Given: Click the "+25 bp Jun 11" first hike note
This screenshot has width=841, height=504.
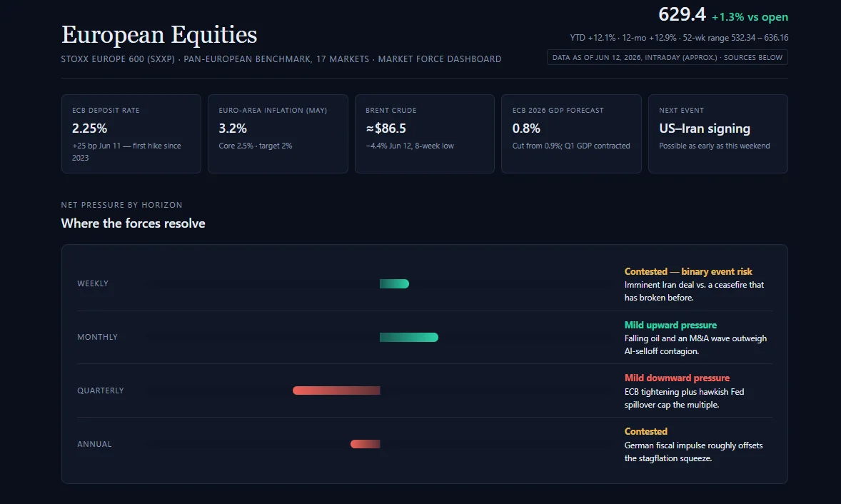Looking at the screenshot, I should tap(126, 152).
